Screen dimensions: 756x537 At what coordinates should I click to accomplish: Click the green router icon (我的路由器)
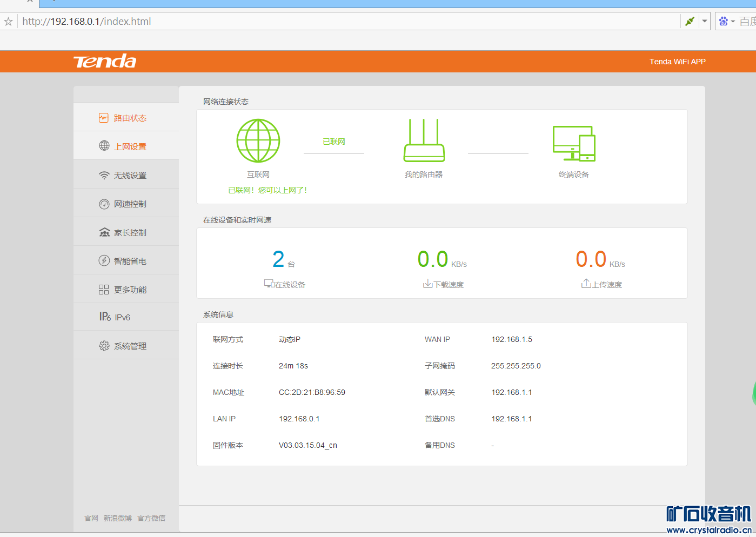click(x=424, y=140)
